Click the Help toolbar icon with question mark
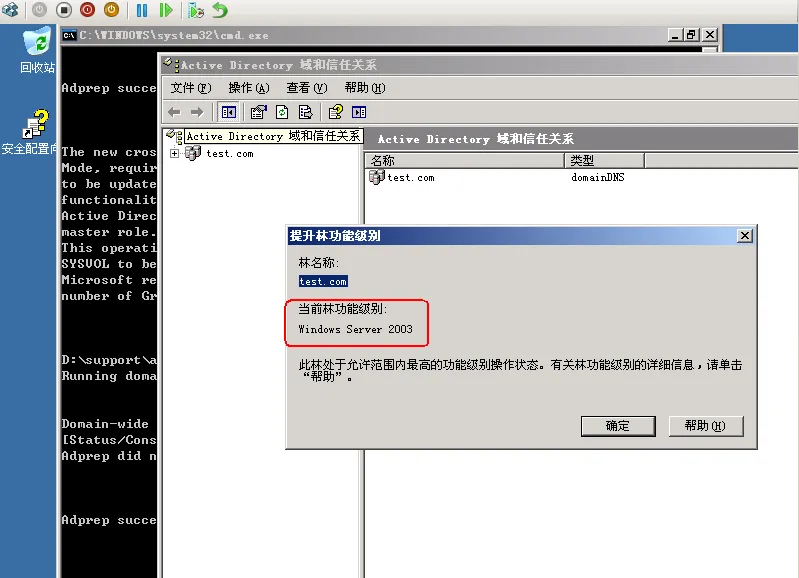The image size is (799, 578). (x=335, y=112)
